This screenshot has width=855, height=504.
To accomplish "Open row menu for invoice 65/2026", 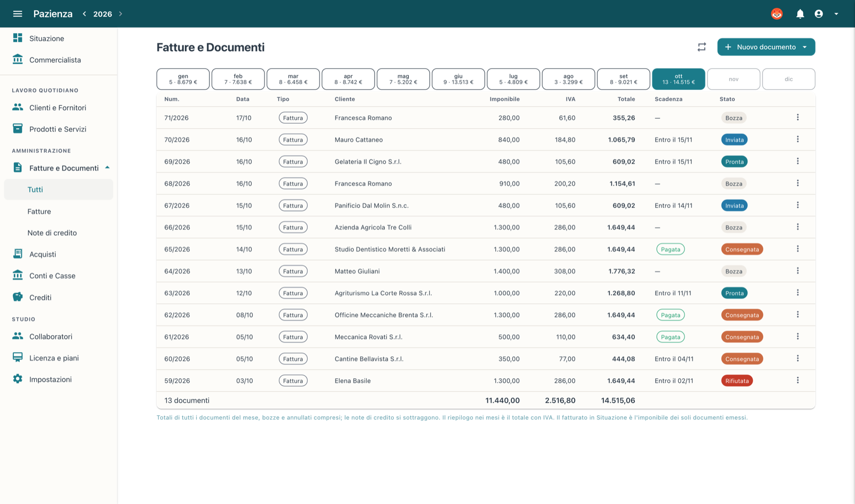I will point(798,249).
